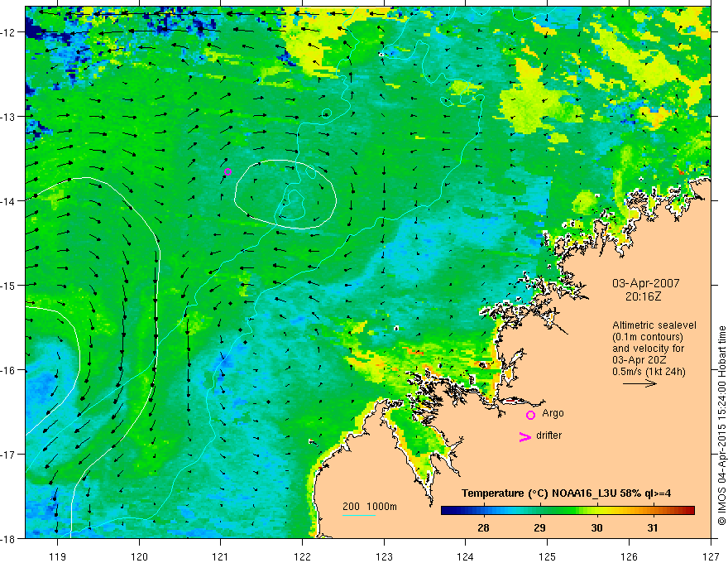Image resolution: width=728 pixels, height=563 pixels.
Task: Click longitude axis label '121'
Action: click(221, 556)
